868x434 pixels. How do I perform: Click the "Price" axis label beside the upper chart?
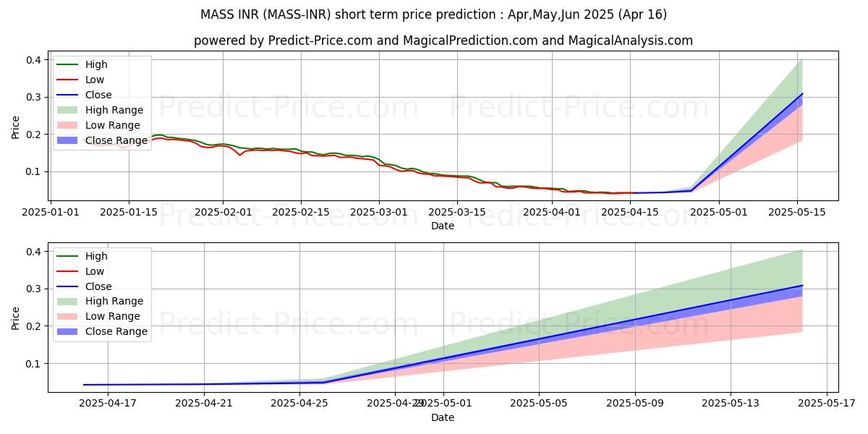point(16,127)
